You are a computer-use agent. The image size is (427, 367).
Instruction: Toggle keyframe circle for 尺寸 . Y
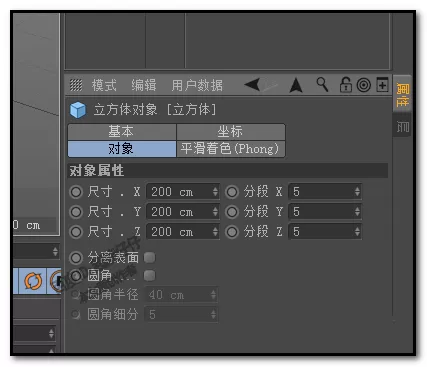pyautogui.click(x=76, y=212)
